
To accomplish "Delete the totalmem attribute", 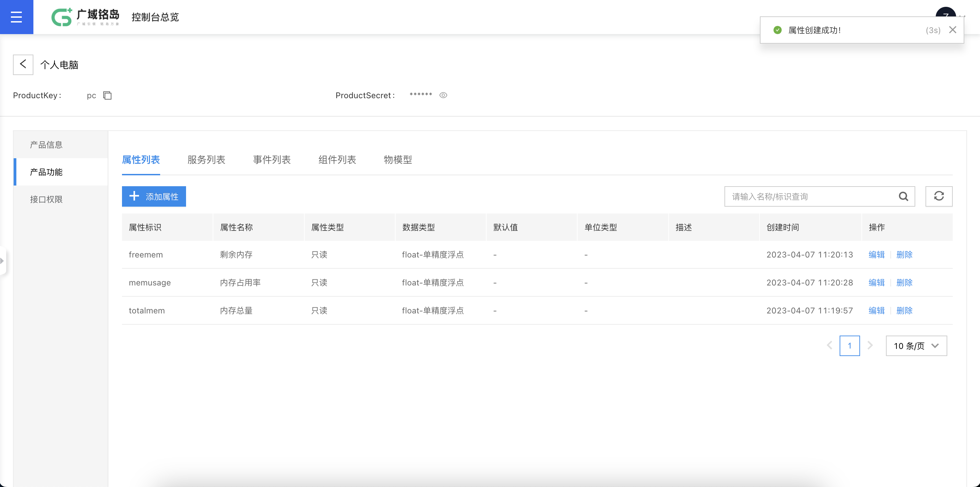I will pyautogui.click(x=904, y=311).
